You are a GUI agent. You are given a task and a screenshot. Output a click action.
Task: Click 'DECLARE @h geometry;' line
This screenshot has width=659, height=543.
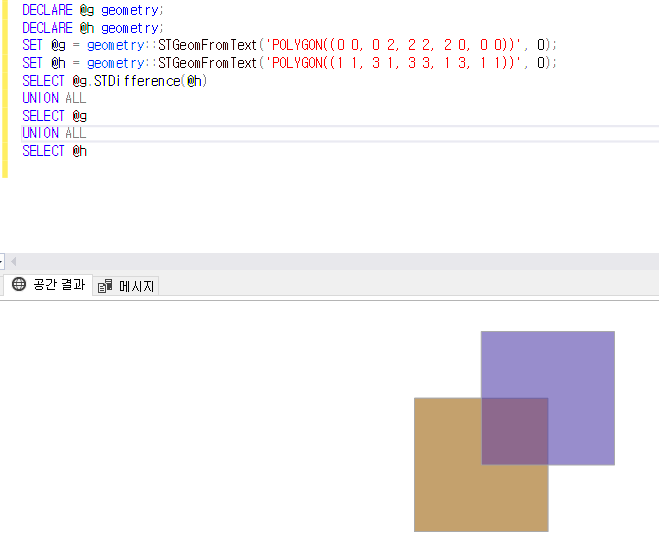pos(93,28)
